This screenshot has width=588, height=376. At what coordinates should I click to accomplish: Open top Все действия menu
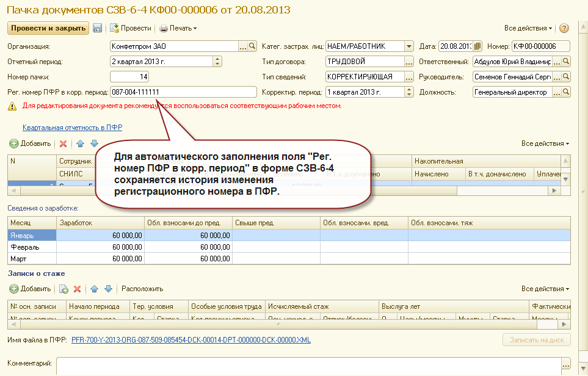pos(528,28)
